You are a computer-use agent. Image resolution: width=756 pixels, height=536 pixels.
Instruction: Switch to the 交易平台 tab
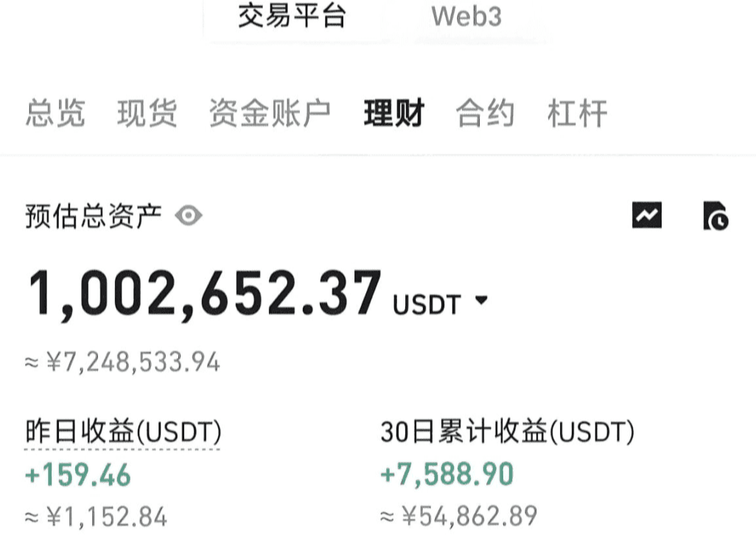pos(293,15)
